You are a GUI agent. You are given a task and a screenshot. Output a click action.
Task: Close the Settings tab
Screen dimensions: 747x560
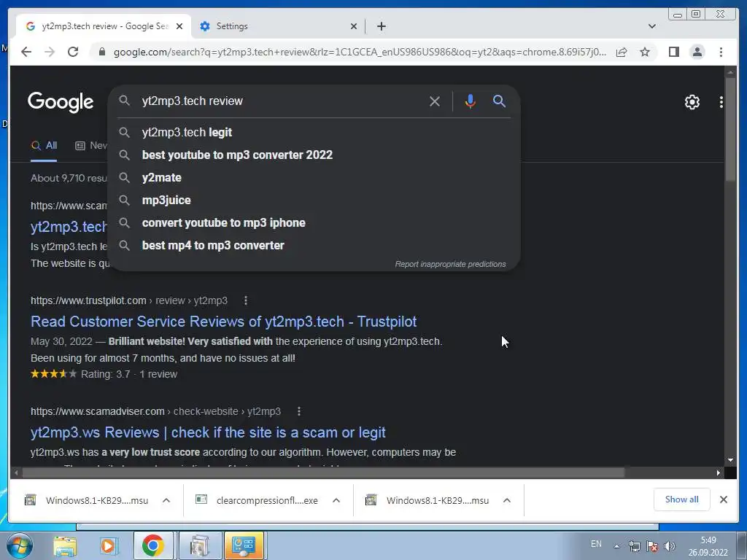pyautogui.click(x=354, y=26)
